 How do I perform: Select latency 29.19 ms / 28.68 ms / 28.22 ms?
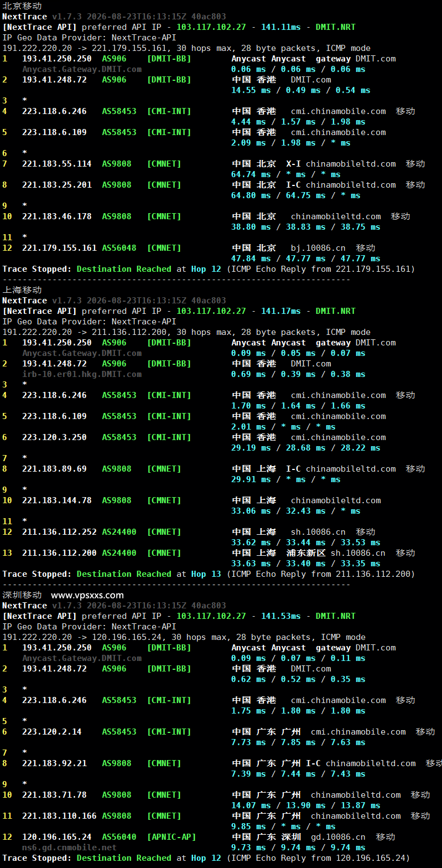pyautogui.click(x=306, y=448)
